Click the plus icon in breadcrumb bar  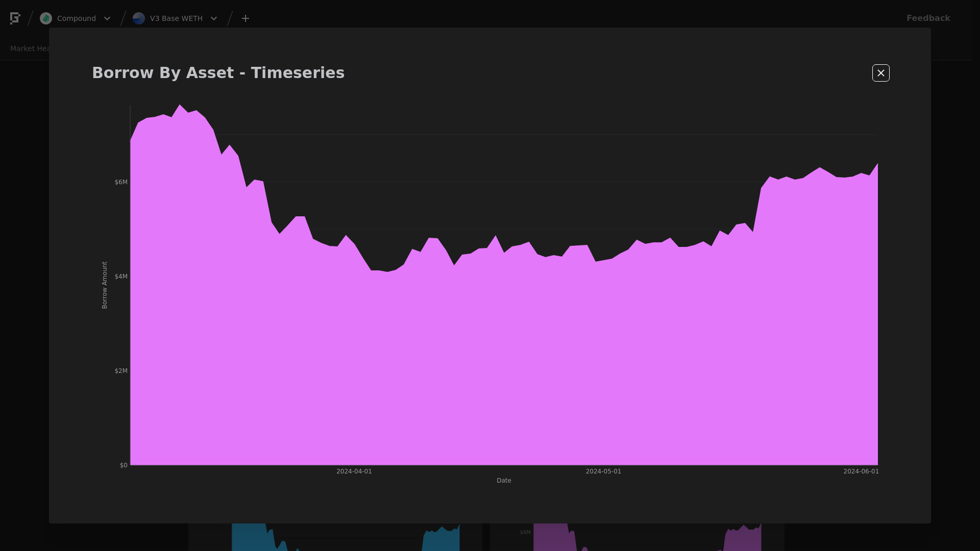pos(246,18)
